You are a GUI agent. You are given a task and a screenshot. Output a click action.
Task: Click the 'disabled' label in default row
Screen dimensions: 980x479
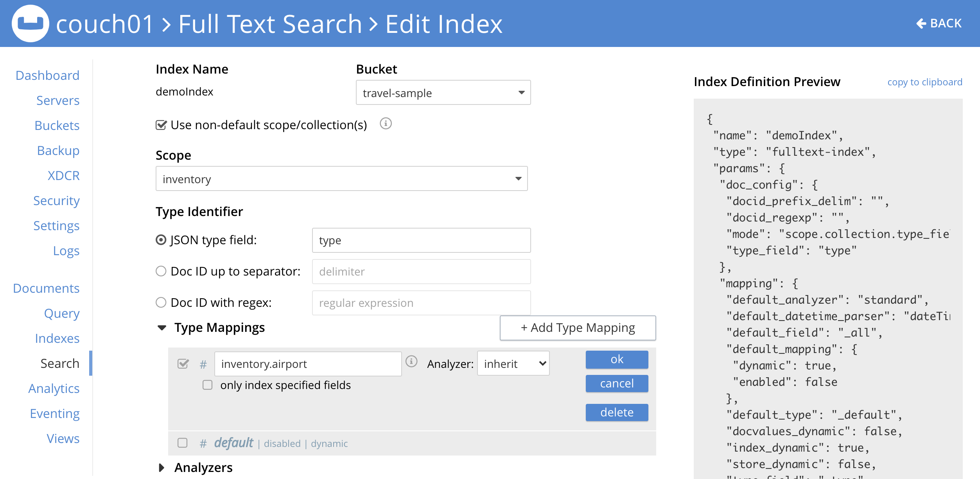282,444
